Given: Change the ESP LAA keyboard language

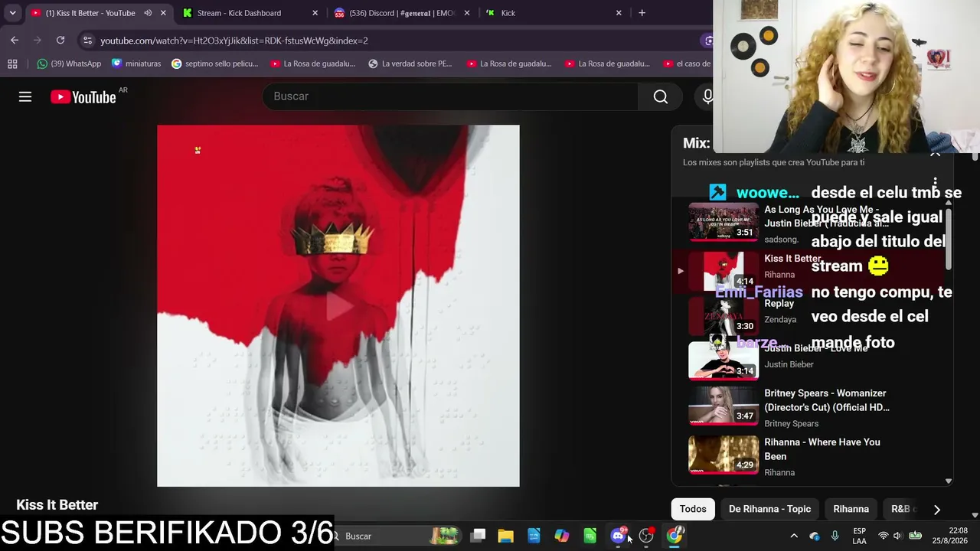Looking at the screenshot, I should click(x=859, y=536).
